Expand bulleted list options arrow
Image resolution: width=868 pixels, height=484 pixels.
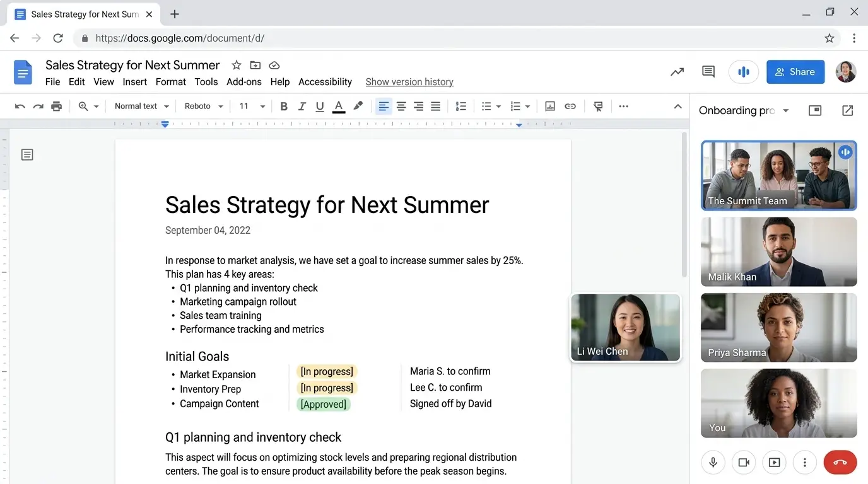pyautogui.click(x=498, y=107)
